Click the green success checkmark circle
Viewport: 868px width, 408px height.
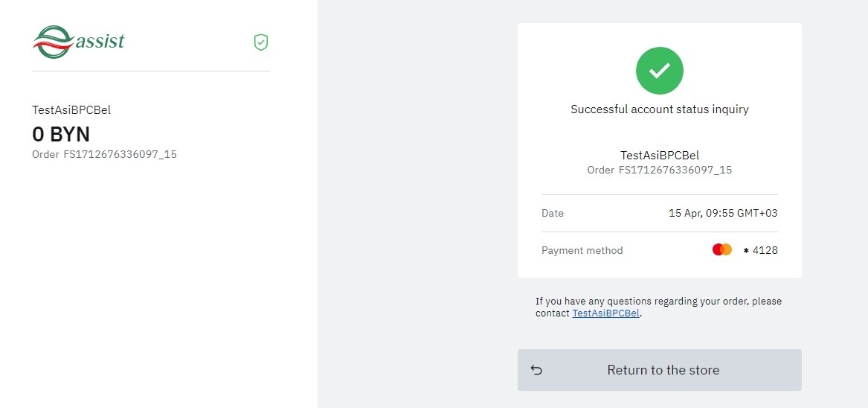[x=659, y=71]
